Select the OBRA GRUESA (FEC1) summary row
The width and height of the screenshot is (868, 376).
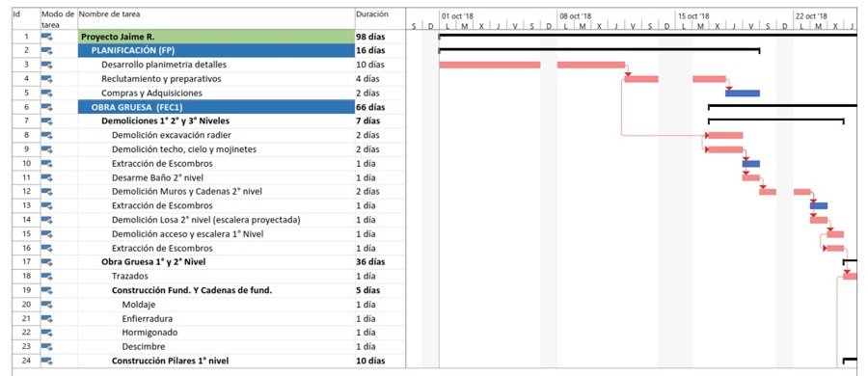(x=216, y=107)
